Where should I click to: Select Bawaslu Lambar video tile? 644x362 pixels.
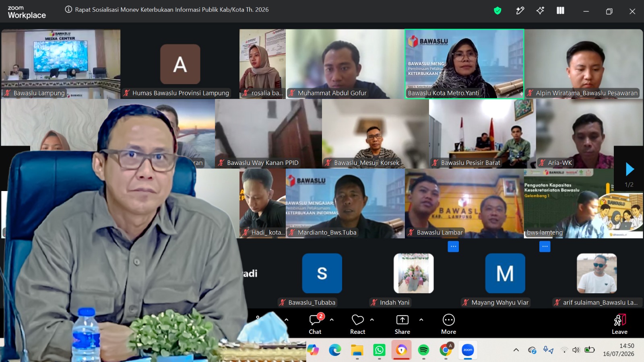[464, 203]
